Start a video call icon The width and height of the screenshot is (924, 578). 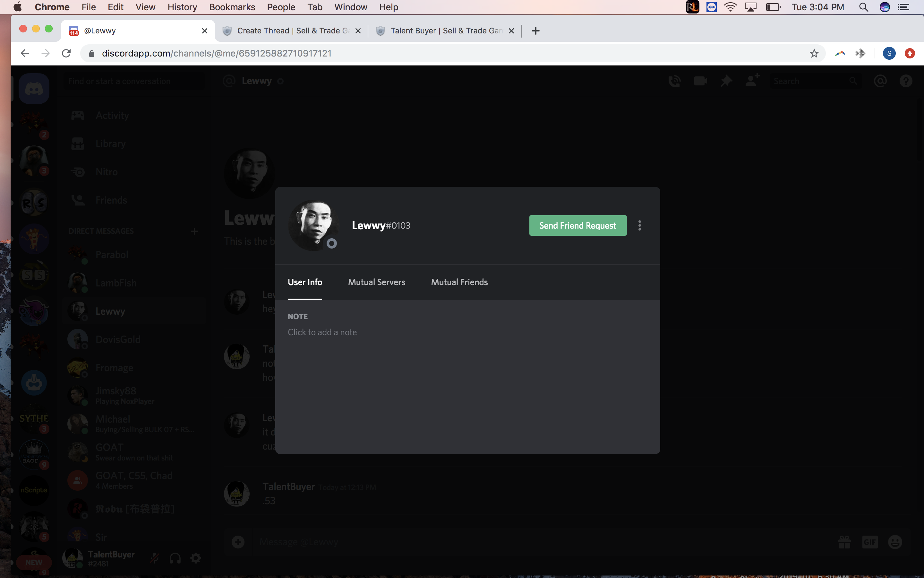coord(700,81)
